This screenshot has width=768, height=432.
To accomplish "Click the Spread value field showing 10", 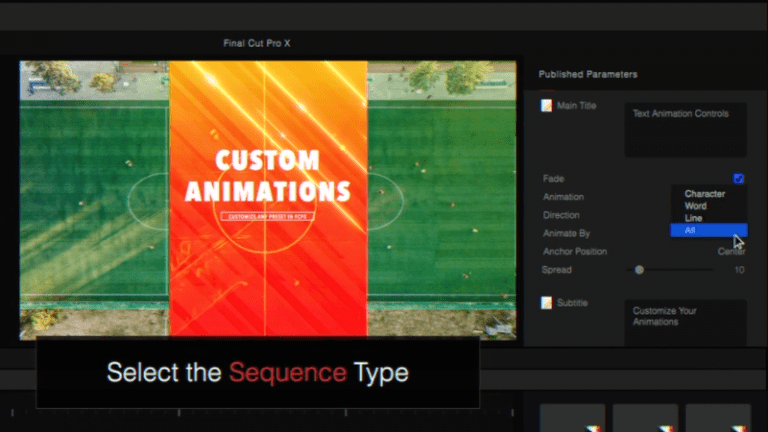I will [x=739, y=270].
